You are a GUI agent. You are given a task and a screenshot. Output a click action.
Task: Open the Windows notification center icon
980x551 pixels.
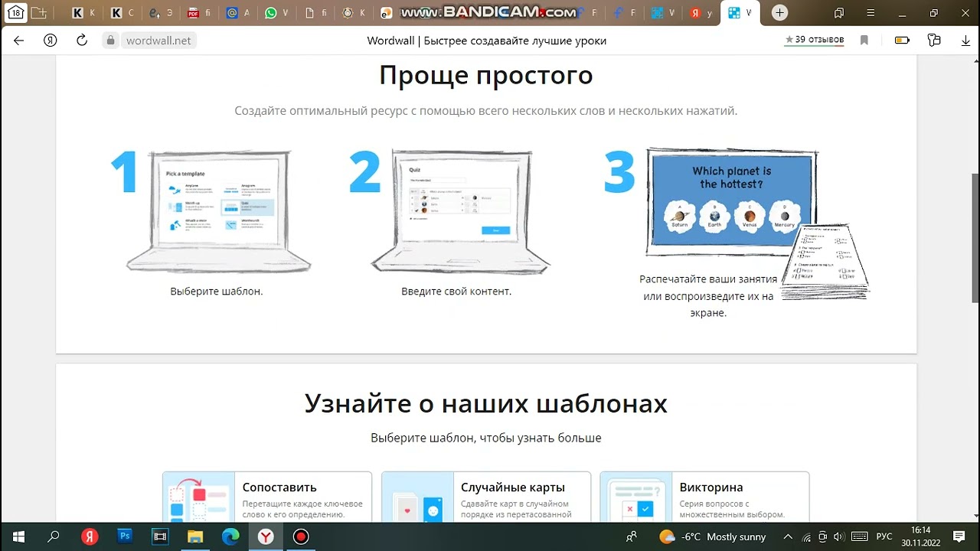959,536
